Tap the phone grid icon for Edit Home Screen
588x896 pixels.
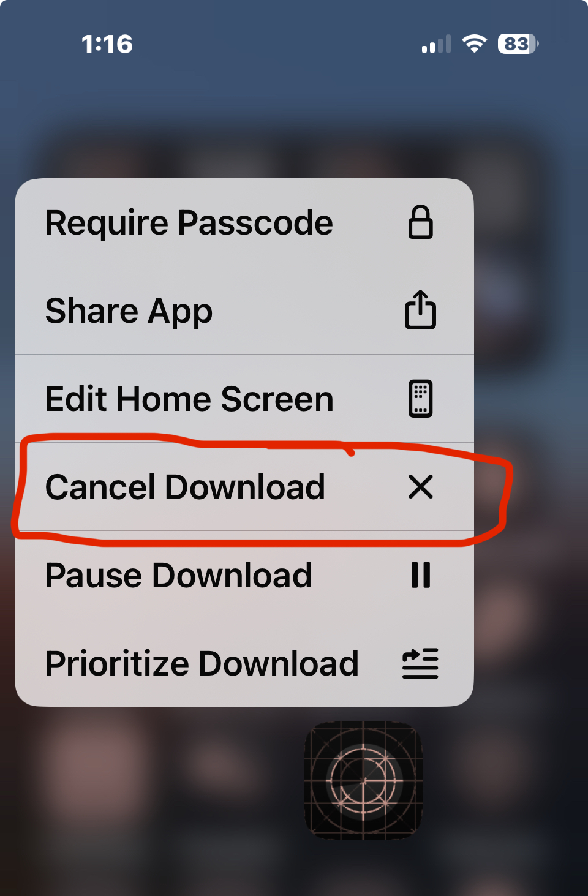click(420, 399)
